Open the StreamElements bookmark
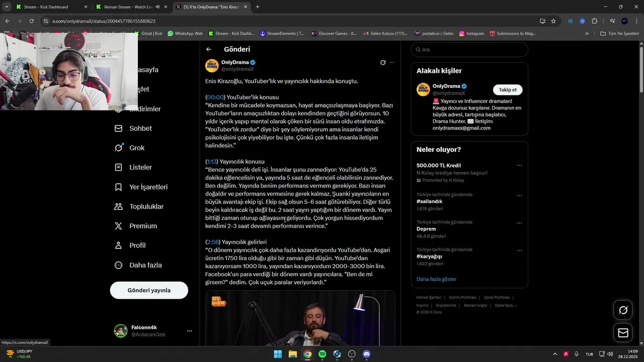644x362 pixels. click(282, 34)
